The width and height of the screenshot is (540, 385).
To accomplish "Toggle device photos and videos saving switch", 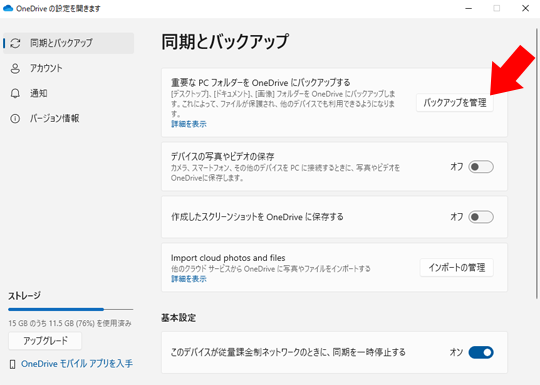I will [481, 167].
